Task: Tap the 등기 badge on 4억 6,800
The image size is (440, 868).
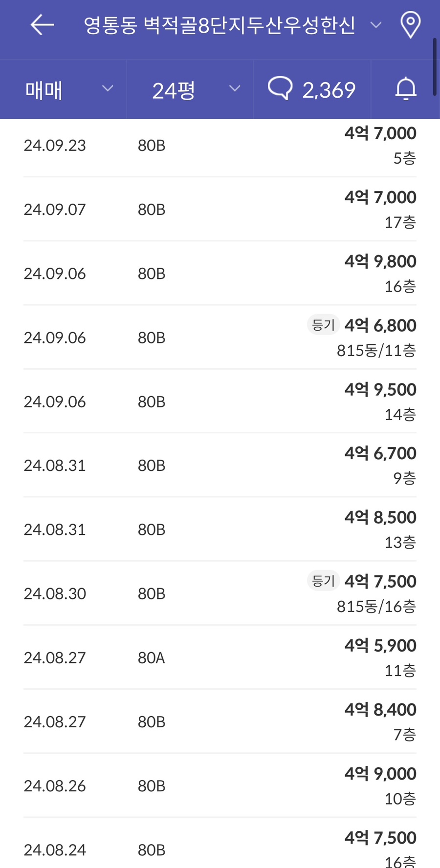Action: [x=323, y=325]
